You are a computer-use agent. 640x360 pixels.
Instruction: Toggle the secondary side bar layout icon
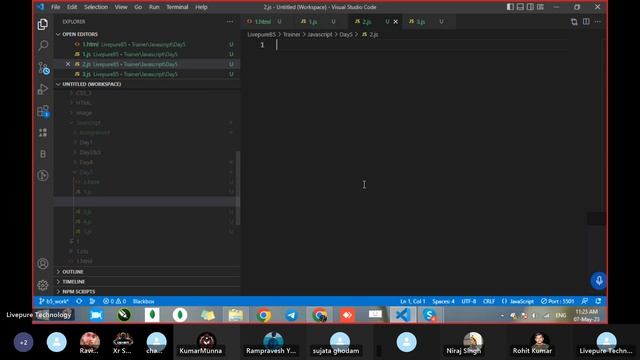coord(530,7)
